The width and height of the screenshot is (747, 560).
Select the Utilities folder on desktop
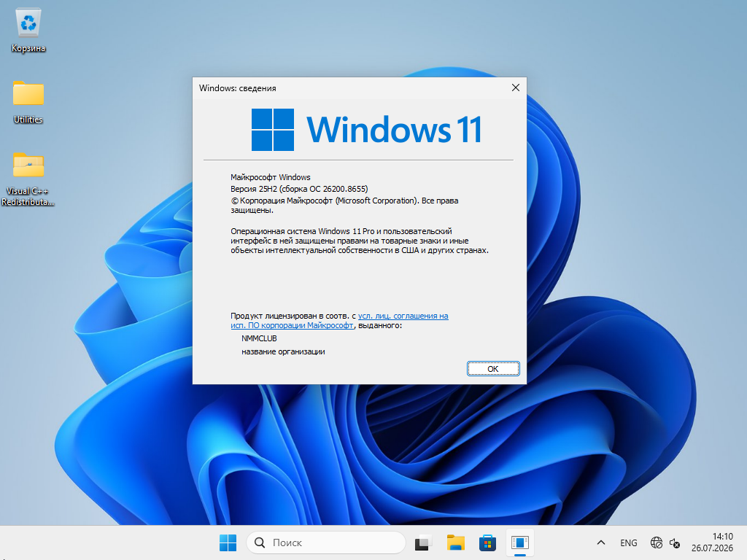[x=28, y=102]
